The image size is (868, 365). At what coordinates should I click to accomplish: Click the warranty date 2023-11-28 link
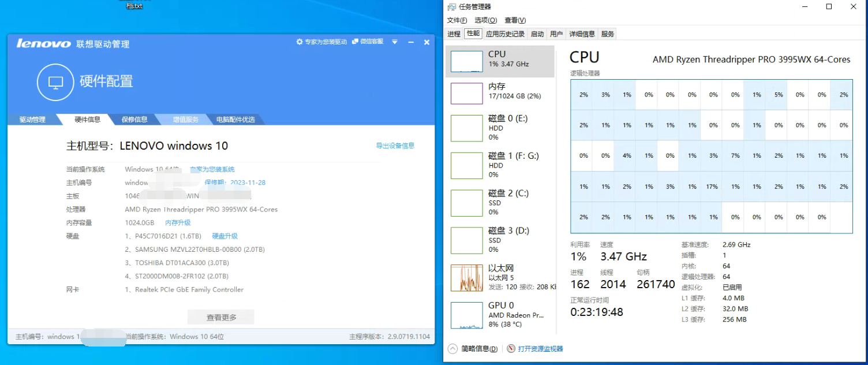248,182
